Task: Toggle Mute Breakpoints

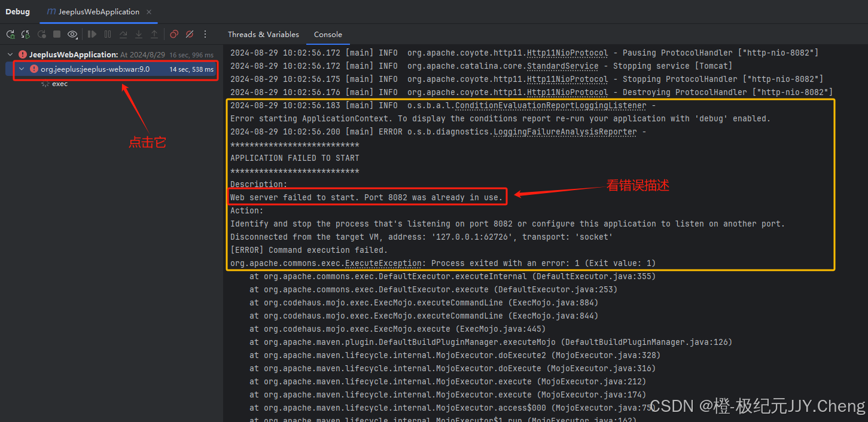Action: pyautogui.click(x=190, y=35)
